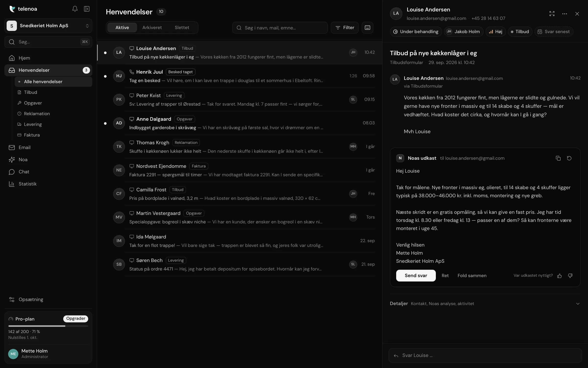Switch to the Aktive tab

point(122,27)
